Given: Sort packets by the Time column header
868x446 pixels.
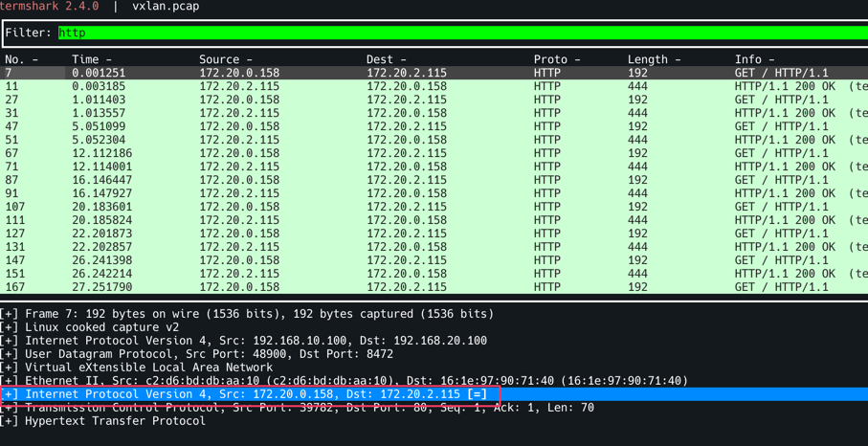Looking at the screenshot, I should (x=91, y=59).
